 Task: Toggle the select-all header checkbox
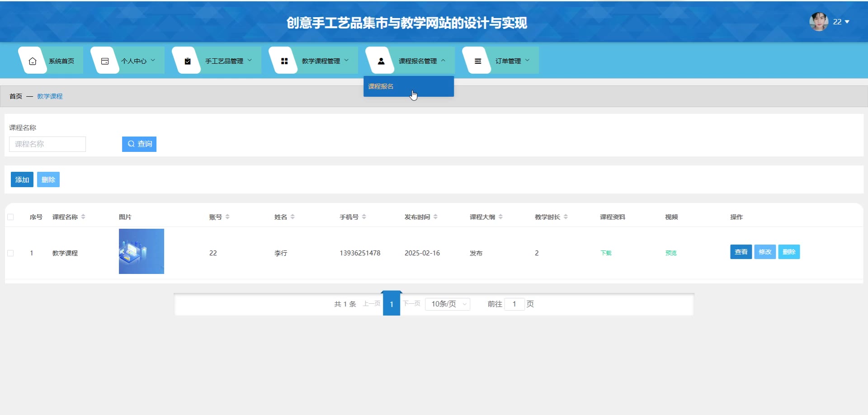[x=10, y=217]
